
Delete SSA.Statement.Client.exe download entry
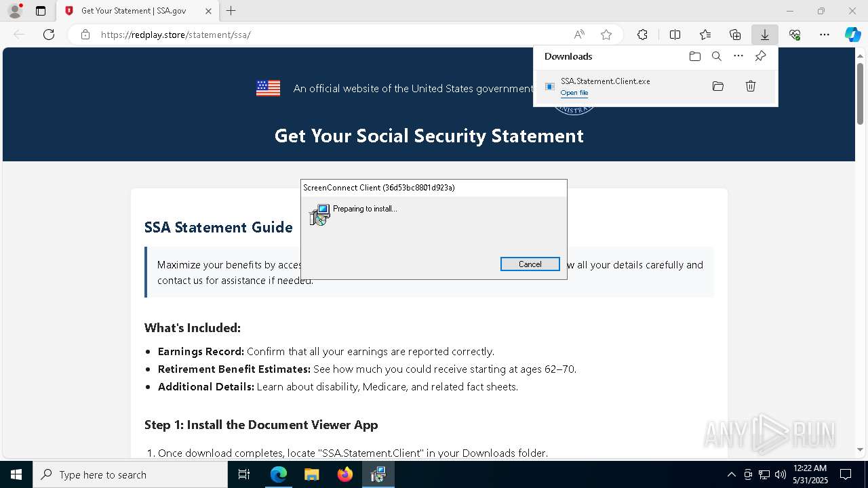coord(751,86)
